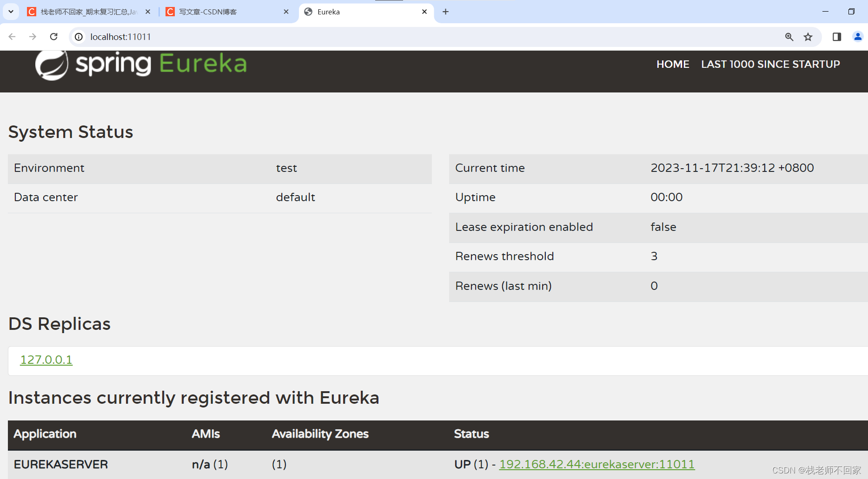
Task: Select the EUREKASERVER application name
Action: 61,464
